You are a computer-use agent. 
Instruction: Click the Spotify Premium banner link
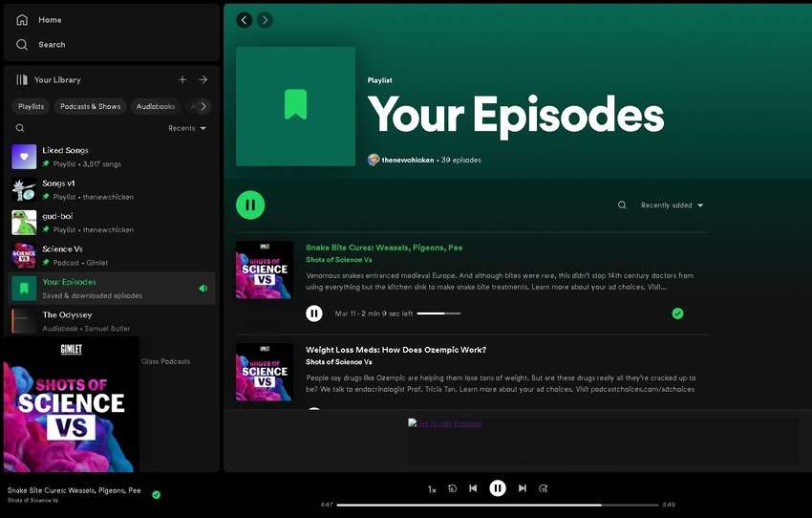click(445, 423)
